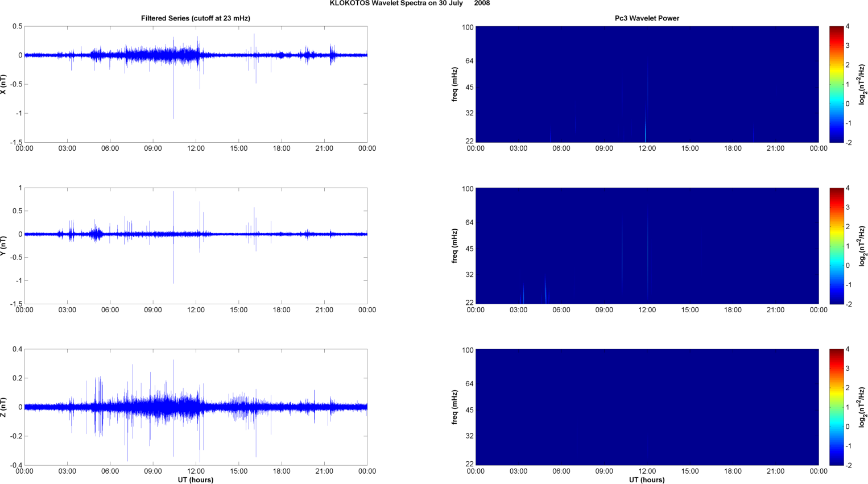The height and width of the screenshot is (484, 868).
Task: Click the colorbar beside the middle spectrogram
Action: click(836, 246)
